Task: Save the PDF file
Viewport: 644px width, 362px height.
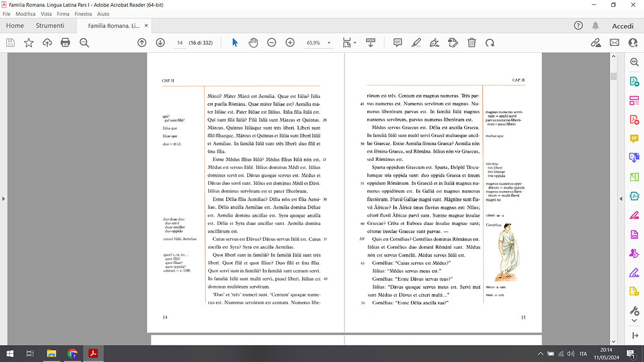Action: pos(10,42)
